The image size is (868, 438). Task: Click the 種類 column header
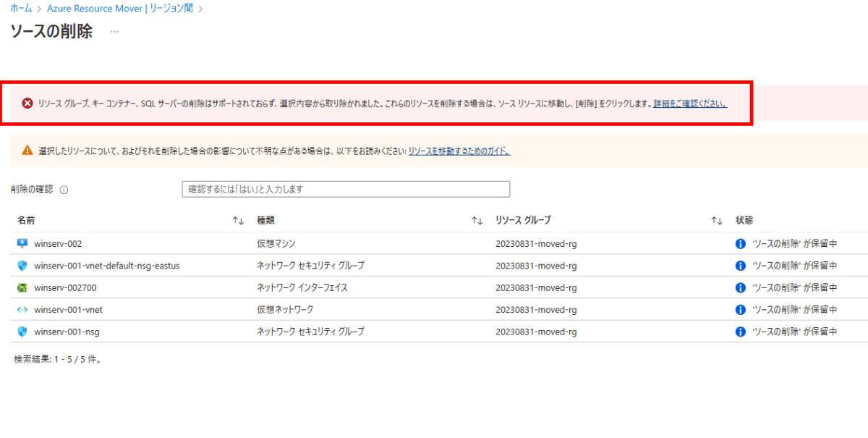click(x=265, y=220)
